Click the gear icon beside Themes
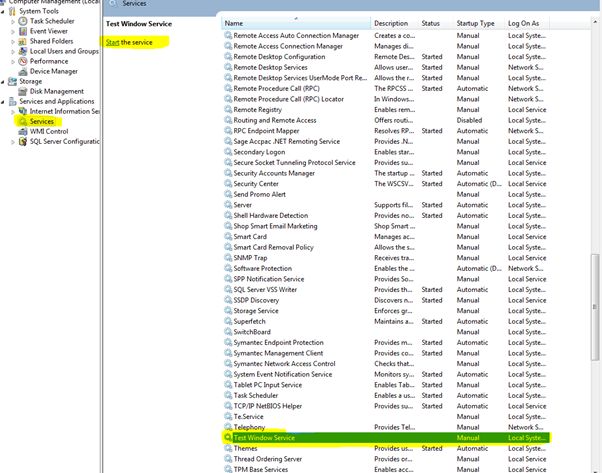Screen dimensions: 602x473 pos(228,448)
